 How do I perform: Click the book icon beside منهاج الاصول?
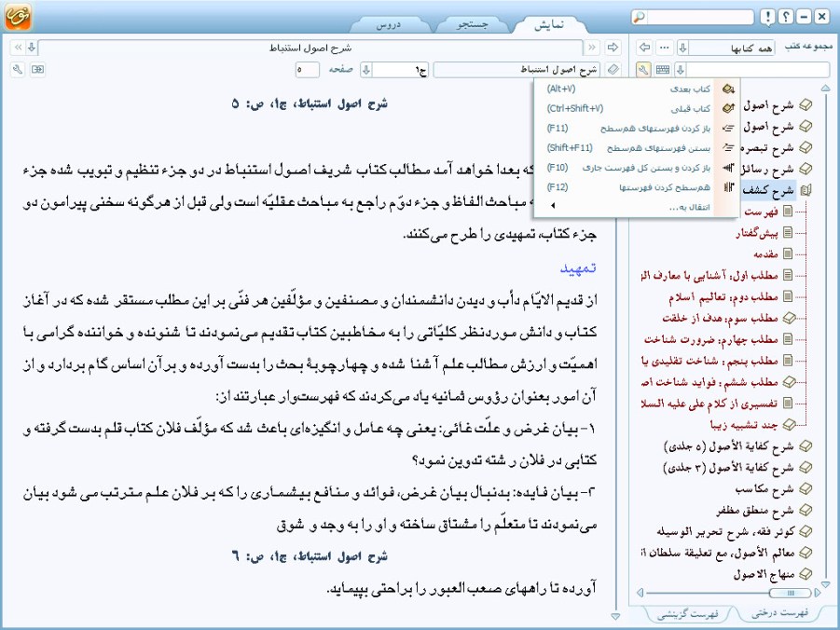click(806, 574)
